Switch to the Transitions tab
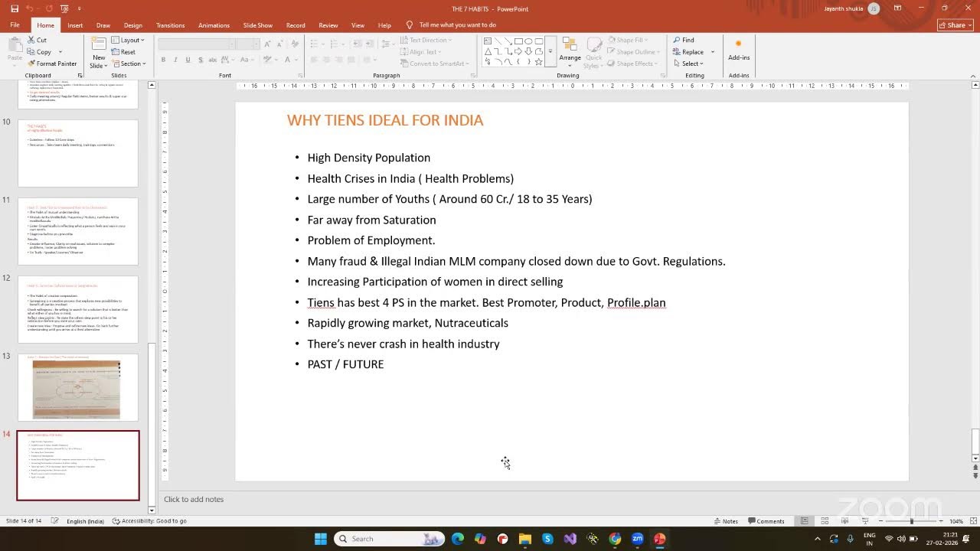 pos(171,25)
